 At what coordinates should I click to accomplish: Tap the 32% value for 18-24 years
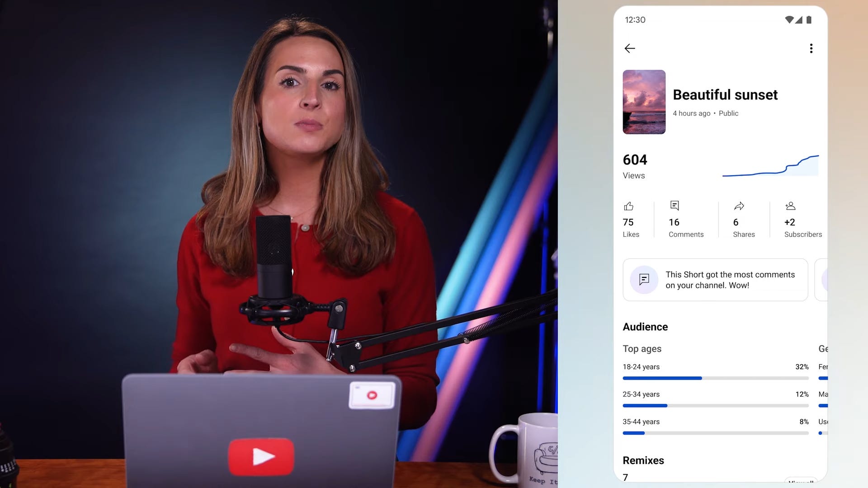[x=802, y=367]
